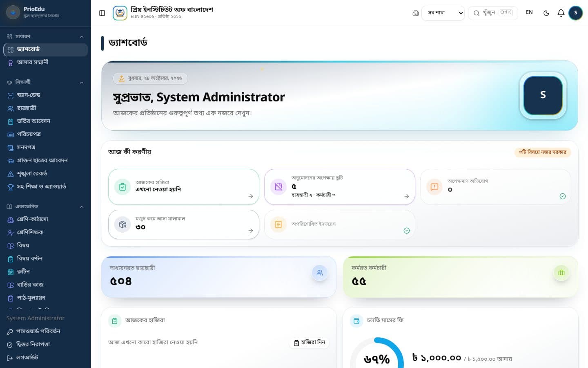Viewport: 588px width, 368px height.
Task: Click the branch building icon
Action: click(416, 13)
